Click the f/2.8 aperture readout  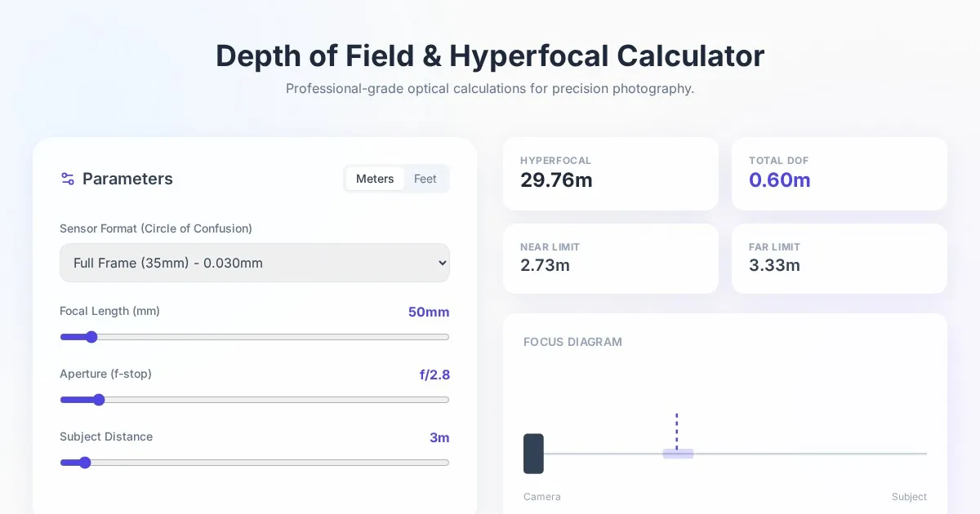click(x=434, y=374)
